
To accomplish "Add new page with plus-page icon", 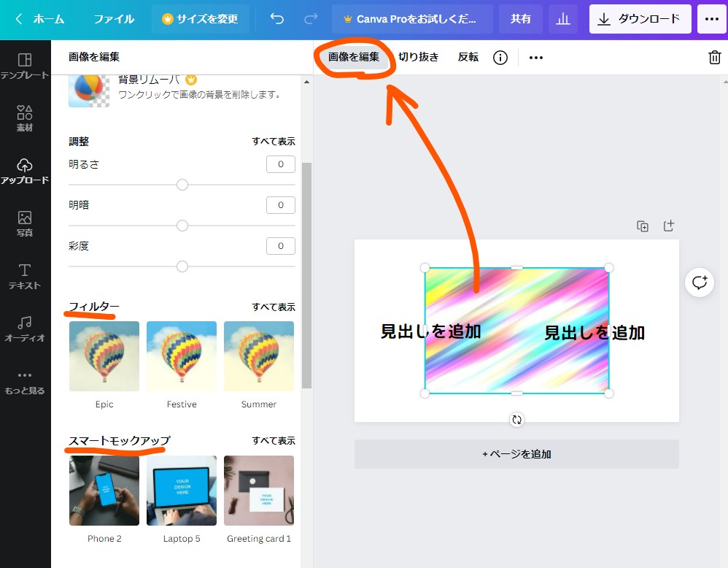I will (669, 226).
